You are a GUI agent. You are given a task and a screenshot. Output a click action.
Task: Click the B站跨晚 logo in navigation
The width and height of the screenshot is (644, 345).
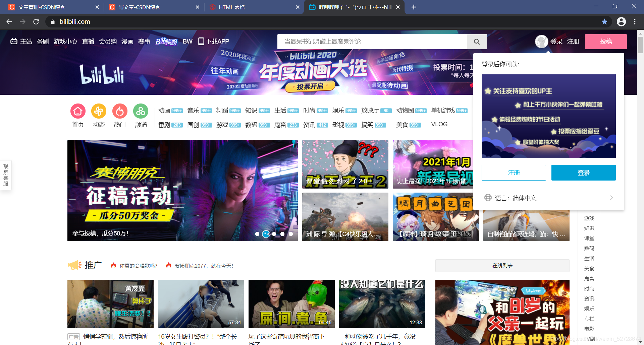click(x=166, y=42)
